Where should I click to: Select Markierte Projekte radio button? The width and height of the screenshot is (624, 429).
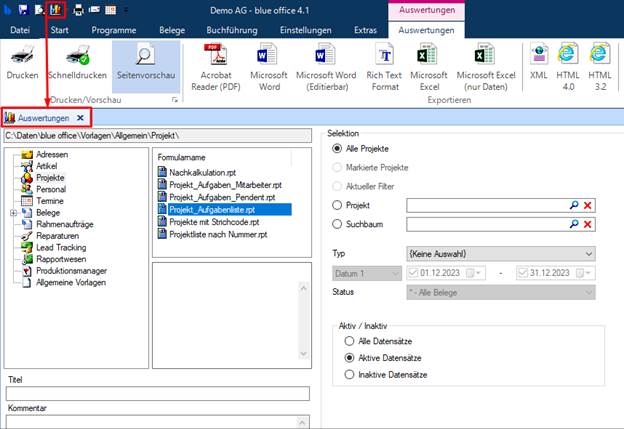click(x=337, y=167)
